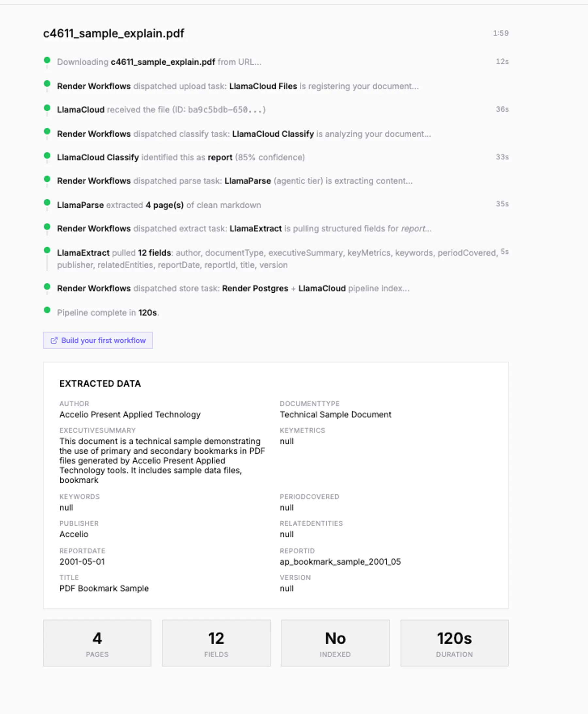Click the No INDEXED stat card
The width and height of the screenshot is (588, 714).
click(x=336, y=643)
